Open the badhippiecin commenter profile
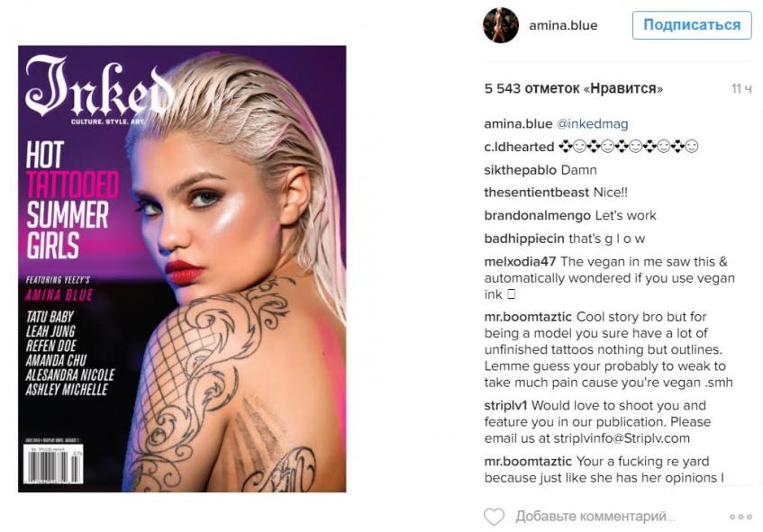 click(524, 239)
